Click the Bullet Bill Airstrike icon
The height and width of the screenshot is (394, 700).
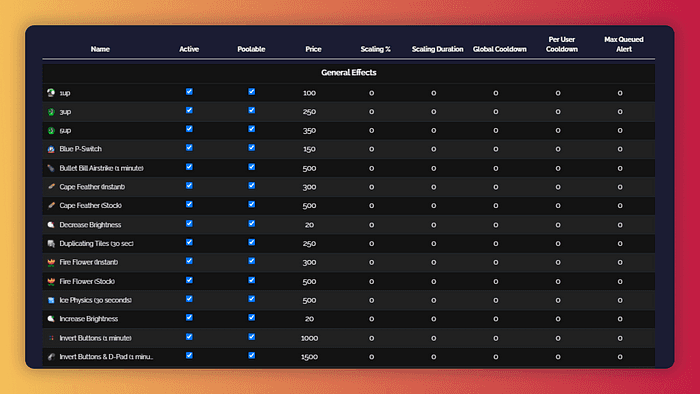[x=51, y=168]
